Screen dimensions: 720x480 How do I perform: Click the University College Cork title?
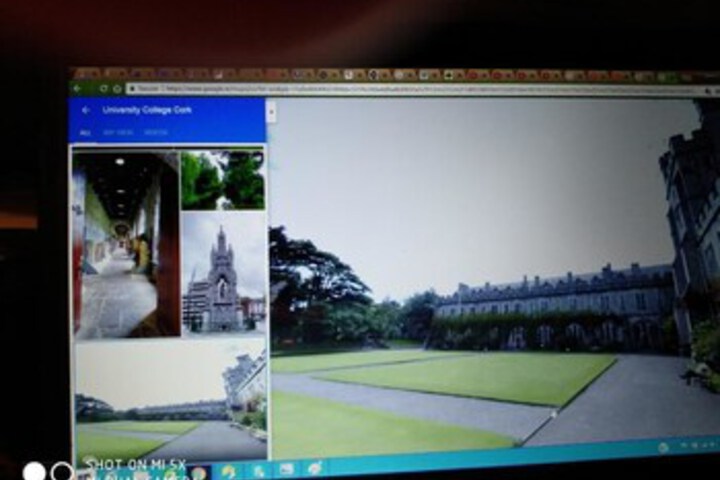(x=147, y=110)
